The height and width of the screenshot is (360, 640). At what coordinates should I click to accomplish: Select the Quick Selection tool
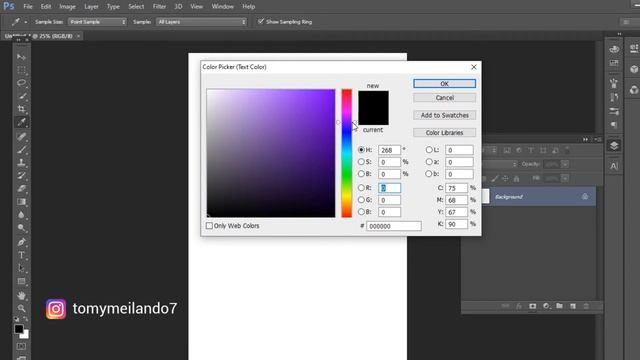pyautogui.click(x=21, y=96)
